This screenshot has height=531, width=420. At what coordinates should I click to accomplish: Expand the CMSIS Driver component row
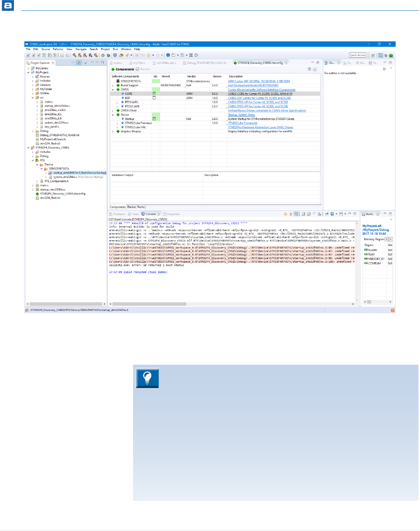[113, 111]
